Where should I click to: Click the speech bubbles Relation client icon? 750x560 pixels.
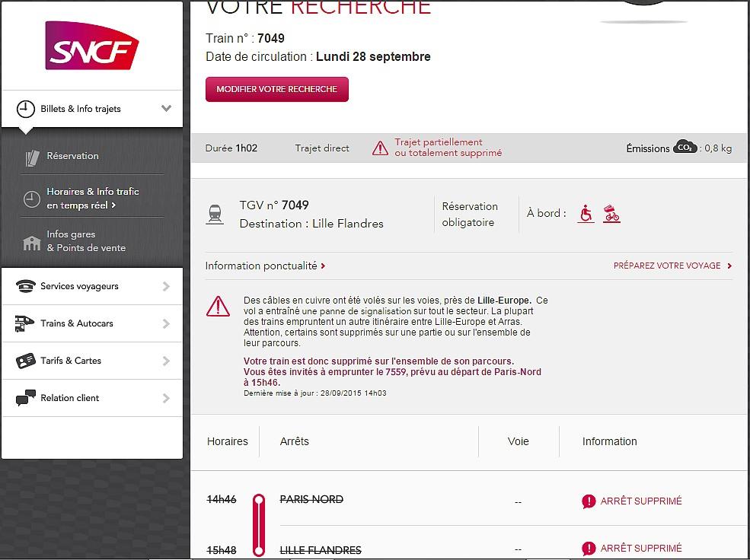26,398
